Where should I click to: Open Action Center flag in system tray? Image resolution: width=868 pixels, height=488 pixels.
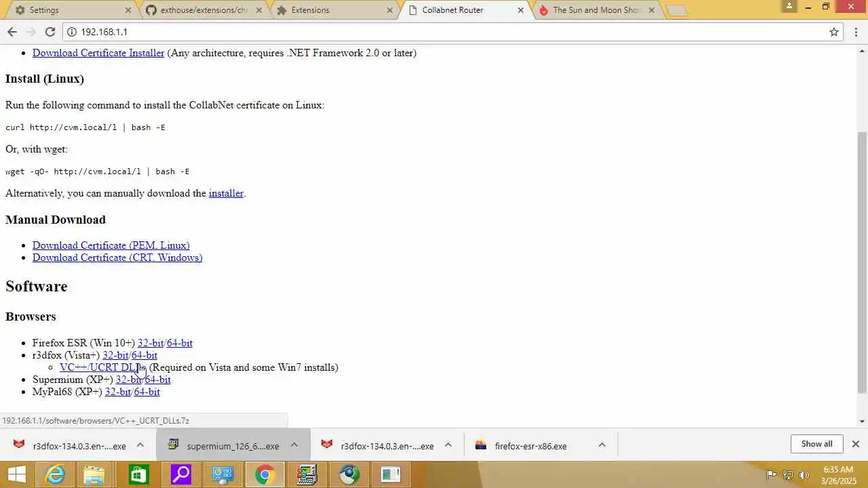coord(771,474)
